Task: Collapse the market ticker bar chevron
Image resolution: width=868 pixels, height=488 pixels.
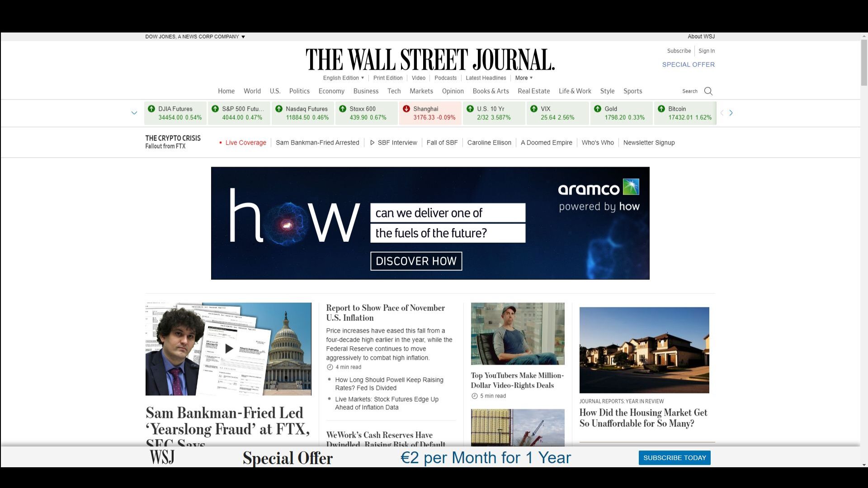Action: pos(134,113)
